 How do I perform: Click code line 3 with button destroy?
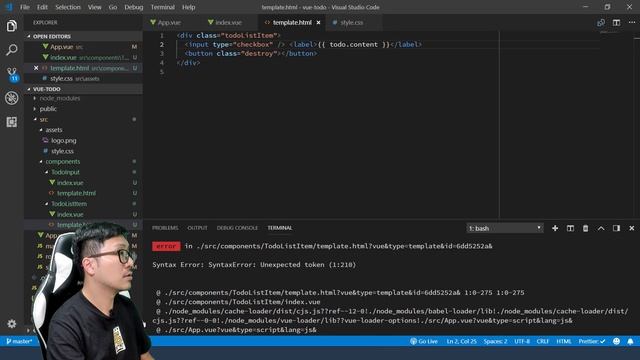[x=251, y=53]
